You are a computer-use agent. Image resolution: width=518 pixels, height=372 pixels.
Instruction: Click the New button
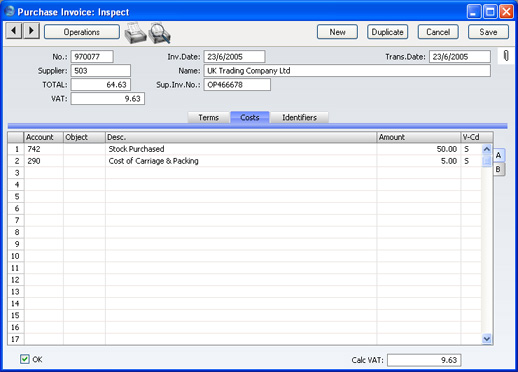coord(337,32)
